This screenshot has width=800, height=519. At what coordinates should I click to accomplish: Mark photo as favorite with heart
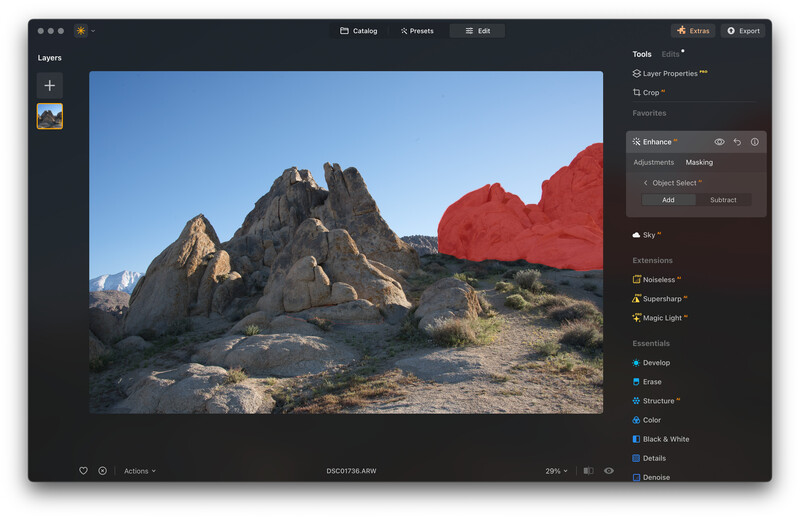click(83, 471)
